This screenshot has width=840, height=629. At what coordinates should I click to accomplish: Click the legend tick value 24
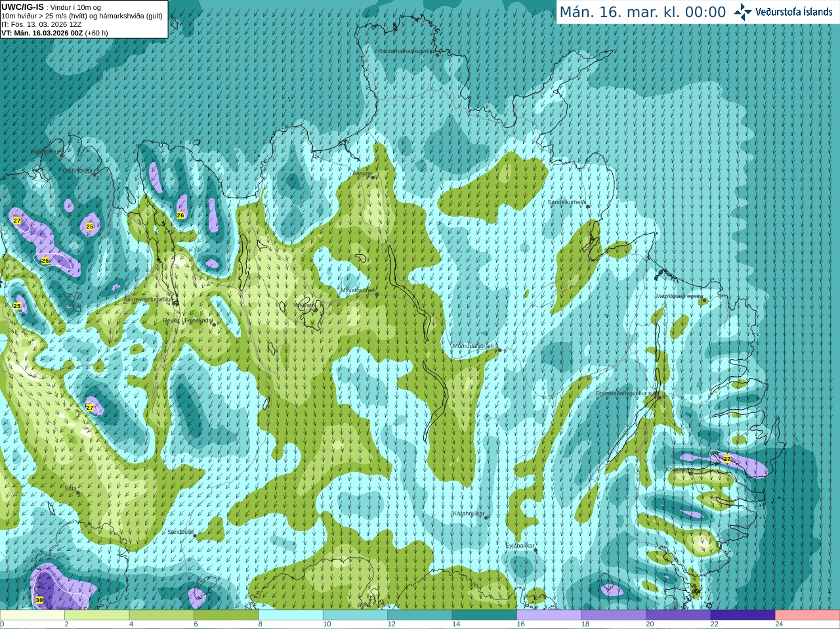pos(779,624)
